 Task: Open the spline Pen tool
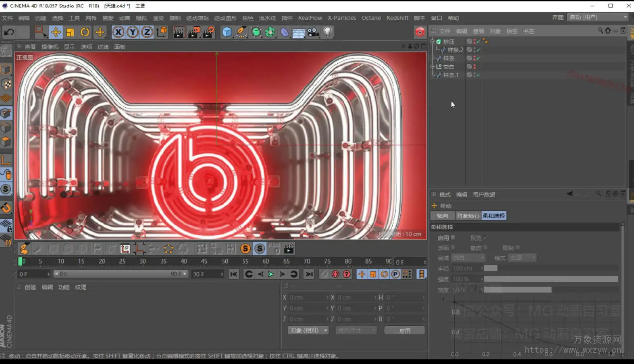[x=241, y=32]
